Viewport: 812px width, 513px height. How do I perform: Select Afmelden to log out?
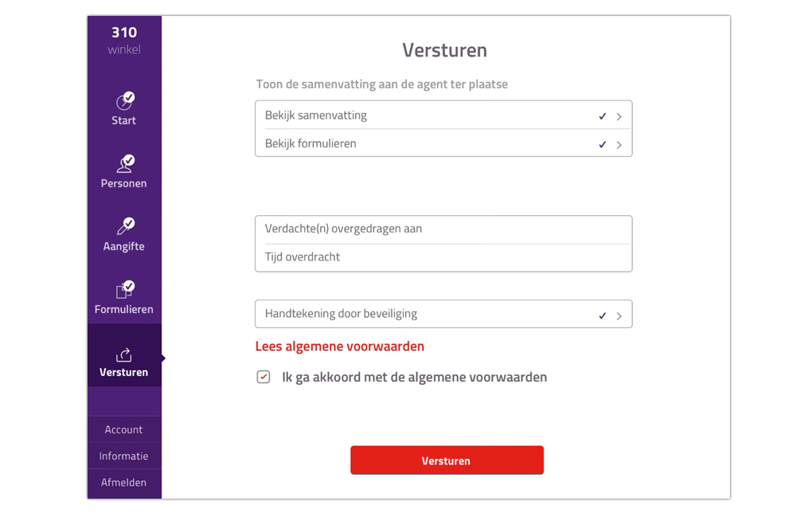coord(123,483)
